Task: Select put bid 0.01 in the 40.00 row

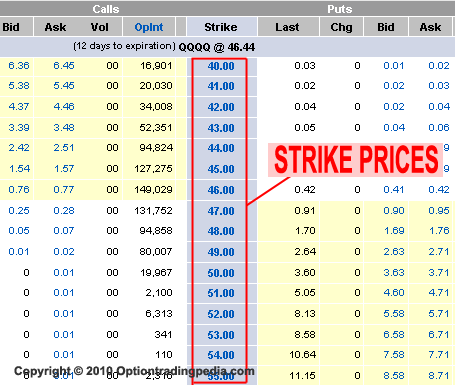Action: click(x=394, y=66)
